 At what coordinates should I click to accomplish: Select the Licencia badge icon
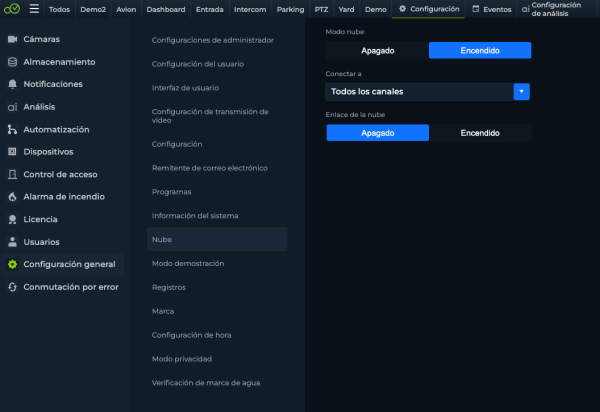[x=12, y=219]
